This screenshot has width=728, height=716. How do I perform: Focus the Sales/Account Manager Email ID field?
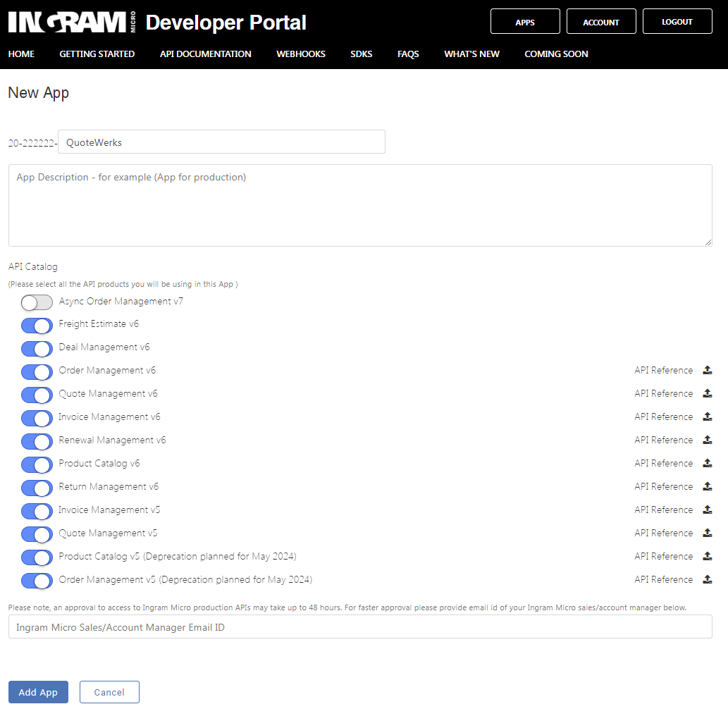point(360,626)
